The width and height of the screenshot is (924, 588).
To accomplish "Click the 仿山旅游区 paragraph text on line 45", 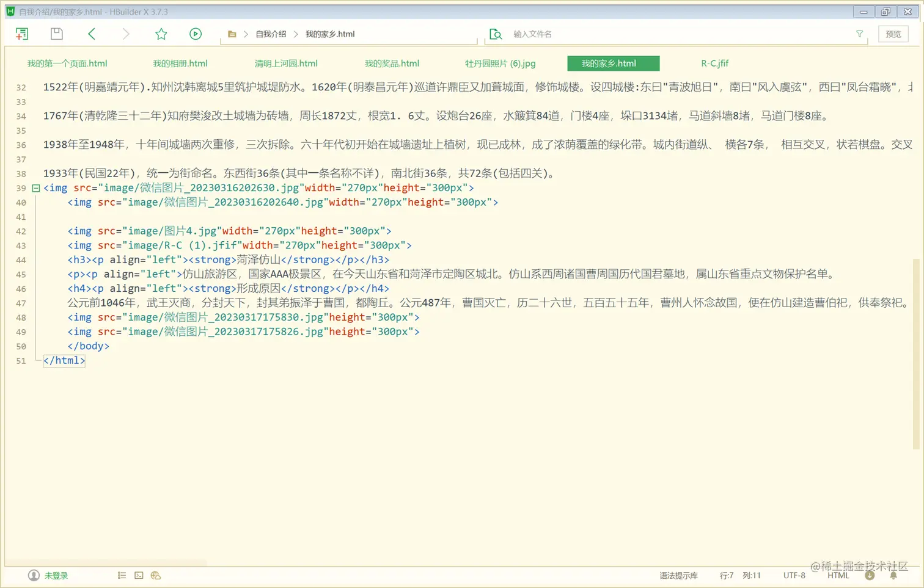I will [x=508, y=274].
